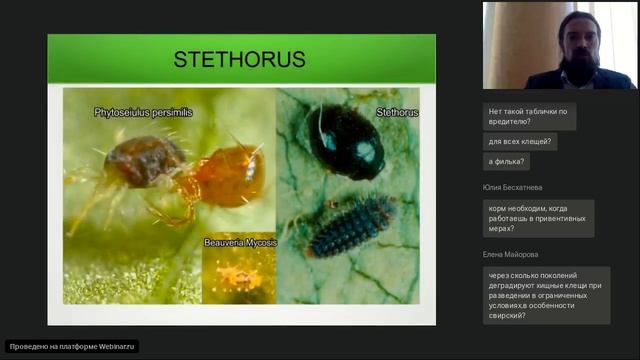The image size is (640, 360).
Task: Select chat message 'а филька?'
Action: click(x=506, y=162)
